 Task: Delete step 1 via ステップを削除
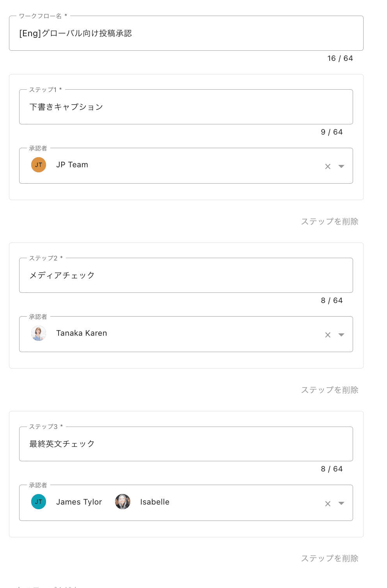coord(330,221)
